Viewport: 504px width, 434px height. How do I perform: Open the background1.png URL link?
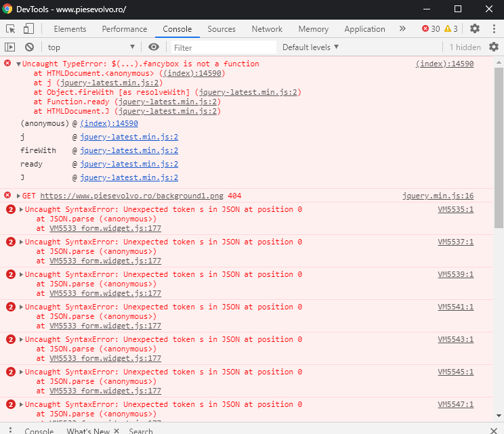(132, 196)
